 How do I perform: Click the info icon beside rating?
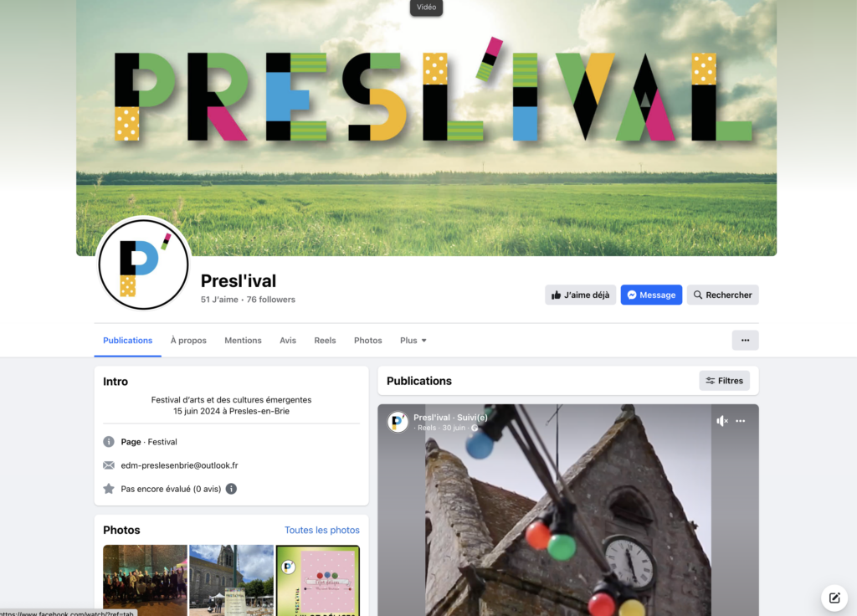[231, 489]
